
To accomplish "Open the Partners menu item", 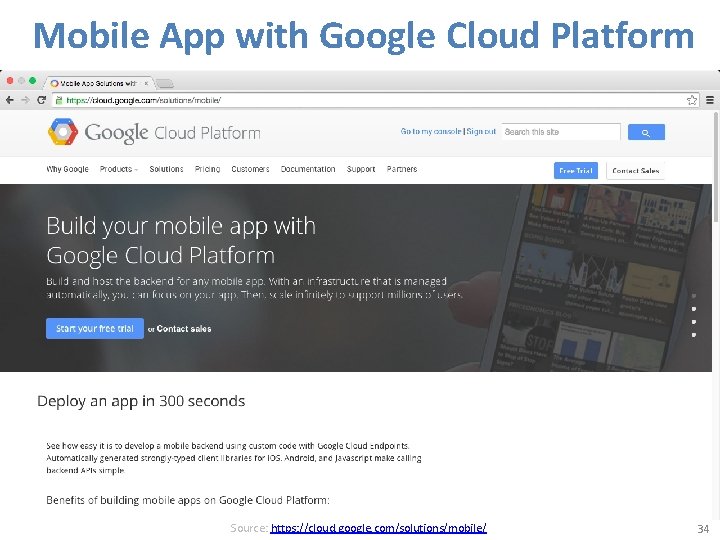I will coord(402,169).
